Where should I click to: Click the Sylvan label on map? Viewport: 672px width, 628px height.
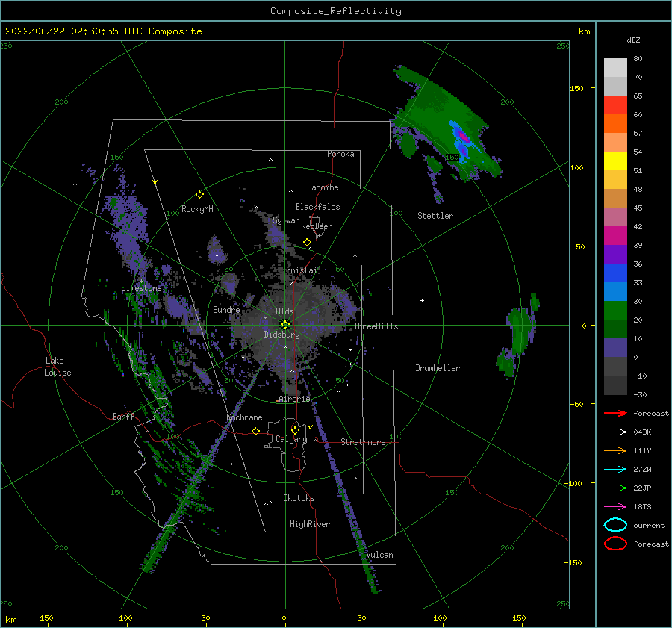click(286, 220)
